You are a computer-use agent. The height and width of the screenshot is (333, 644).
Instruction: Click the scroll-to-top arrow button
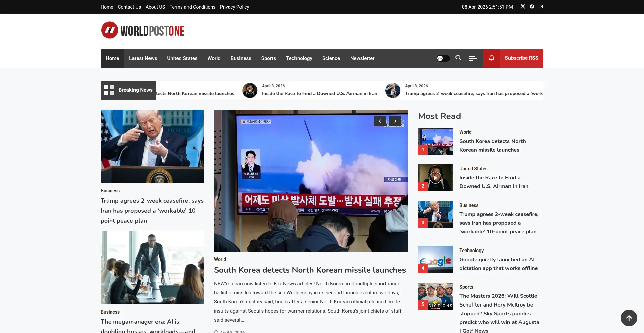point(629,318)
